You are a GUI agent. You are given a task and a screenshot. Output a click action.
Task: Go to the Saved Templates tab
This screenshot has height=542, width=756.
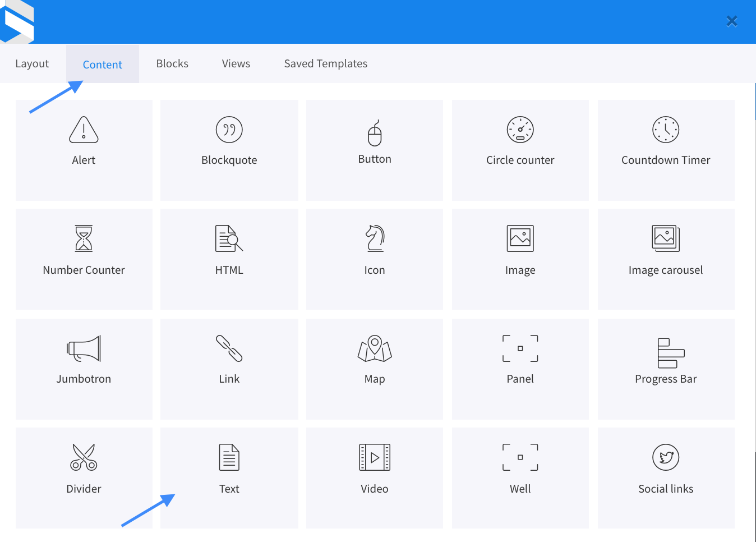coord(325,63)
